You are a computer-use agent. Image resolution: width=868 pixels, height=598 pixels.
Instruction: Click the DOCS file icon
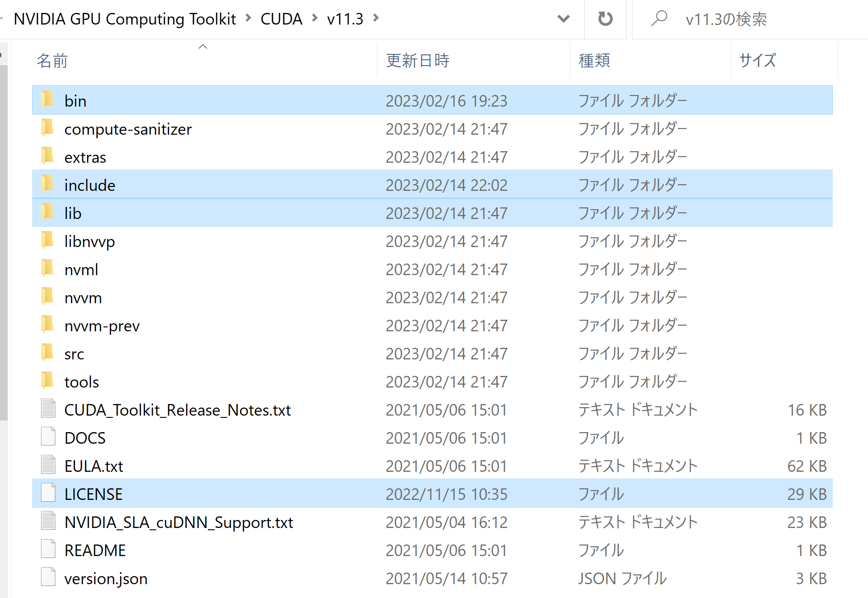point(48,437)
